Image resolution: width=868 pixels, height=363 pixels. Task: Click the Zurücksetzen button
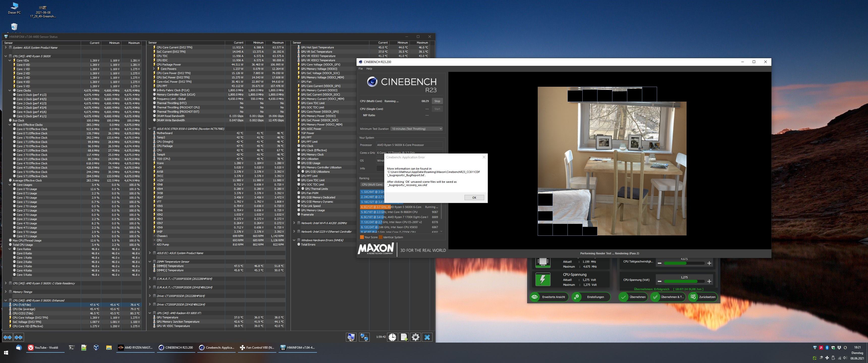coord(703,297)
